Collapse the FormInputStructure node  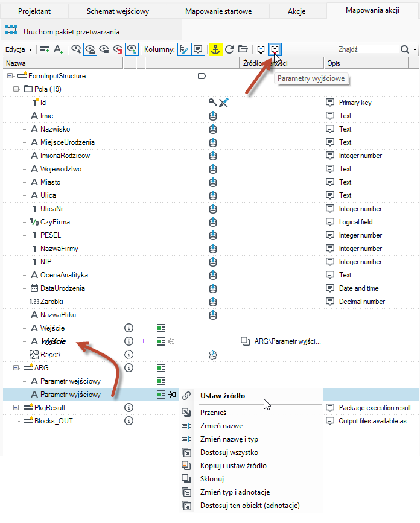tap(10, 76)
